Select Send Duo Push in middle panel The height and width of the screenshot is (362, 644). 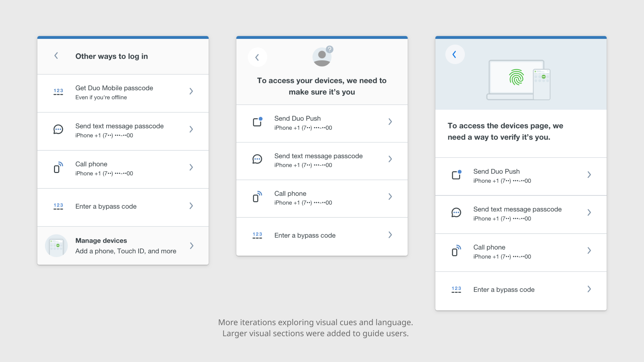(322, 123)
